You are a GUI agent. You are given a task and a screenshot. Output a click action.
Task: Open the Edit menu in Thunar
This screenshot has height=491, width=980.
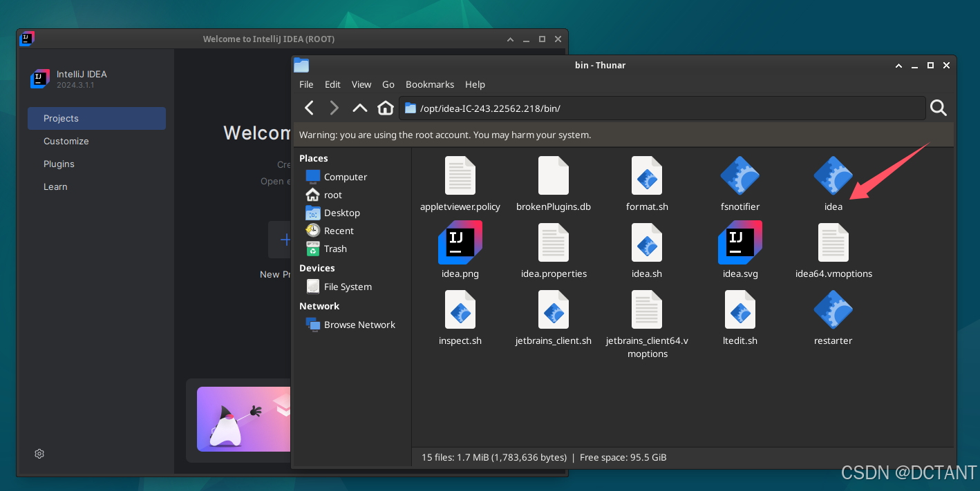tap(332, 84)
